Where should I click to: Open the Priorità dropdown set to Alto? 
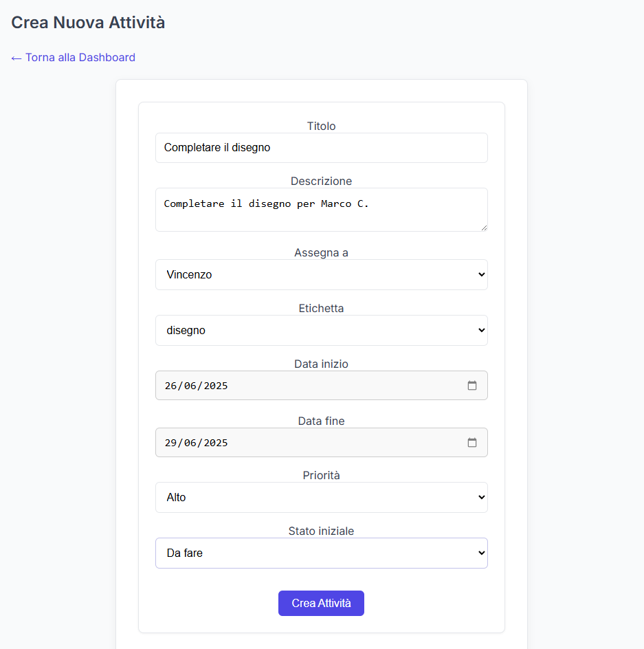coord(322,497)
